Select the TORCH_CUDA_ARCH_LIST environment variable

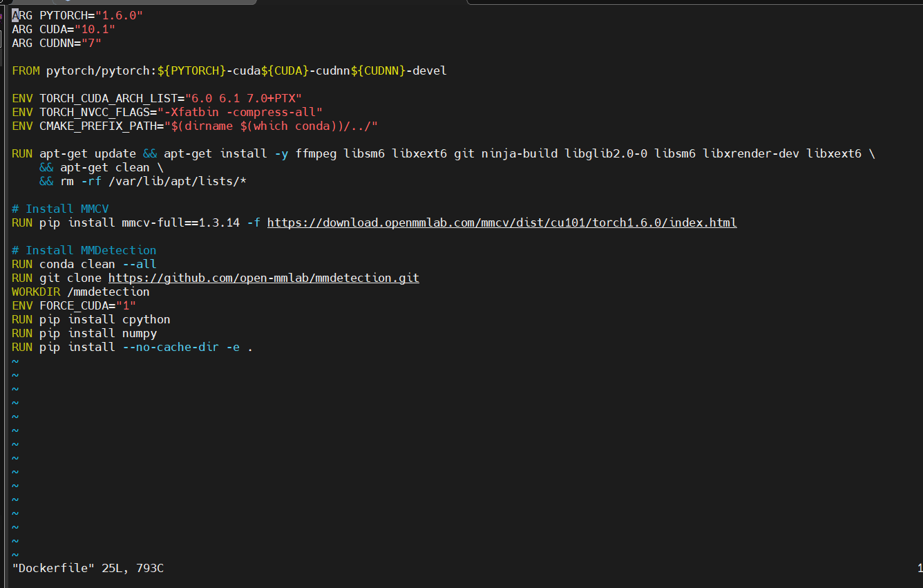click(x=111, y=97)
